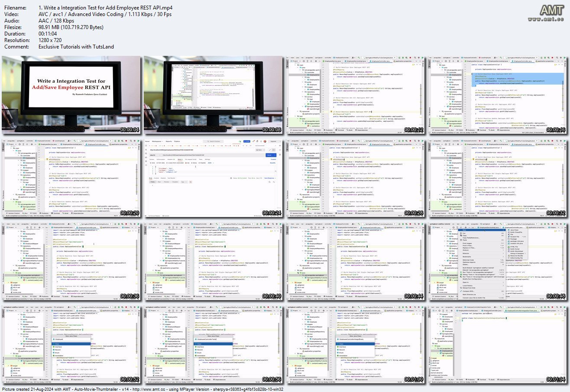Choose the thumbnail stamped 00:00:32

tap(498, 178)
